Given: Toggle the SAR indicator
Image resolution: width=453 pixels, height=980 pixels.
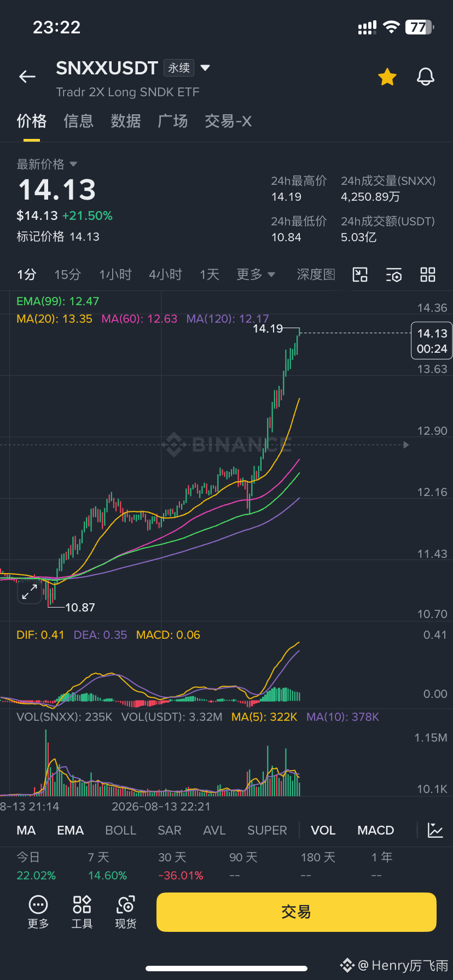Looking at the screenshot, I should (x=170, y=830).
